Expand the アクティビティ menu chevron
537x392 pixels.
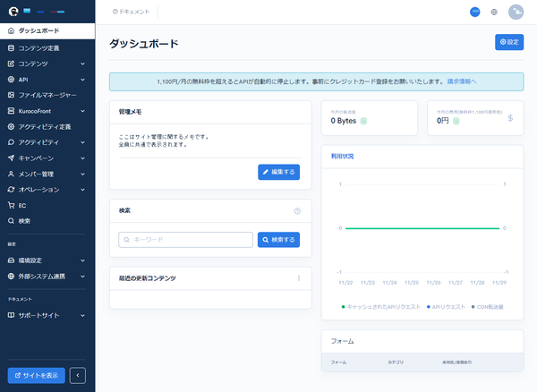(x=83, y=142)
